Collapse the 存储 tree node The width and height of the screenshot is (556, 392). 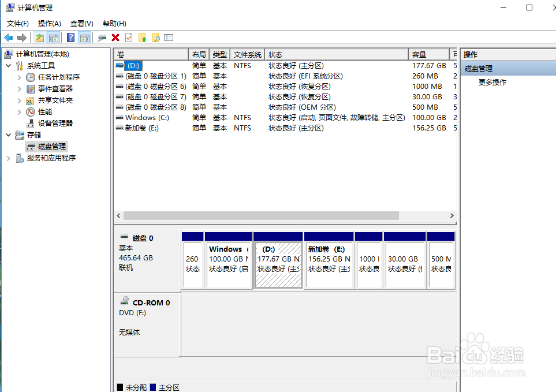[x=9, y=135]
